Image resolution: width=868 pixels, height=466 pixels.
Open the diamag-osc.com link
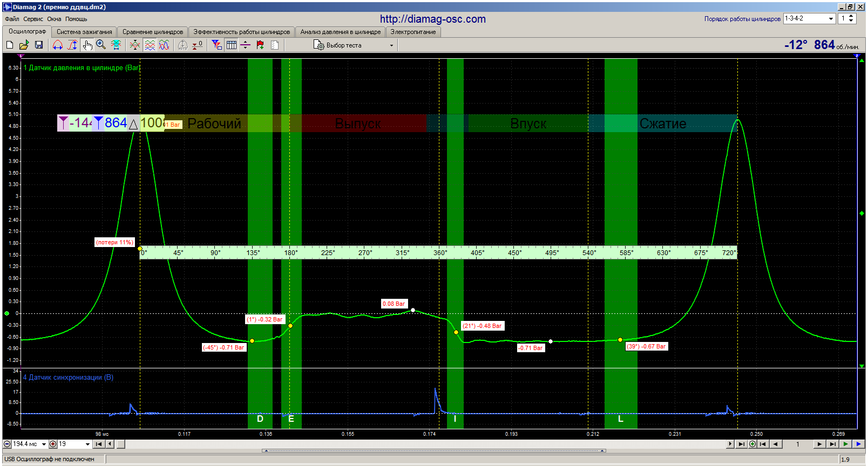tap(433, 19)
